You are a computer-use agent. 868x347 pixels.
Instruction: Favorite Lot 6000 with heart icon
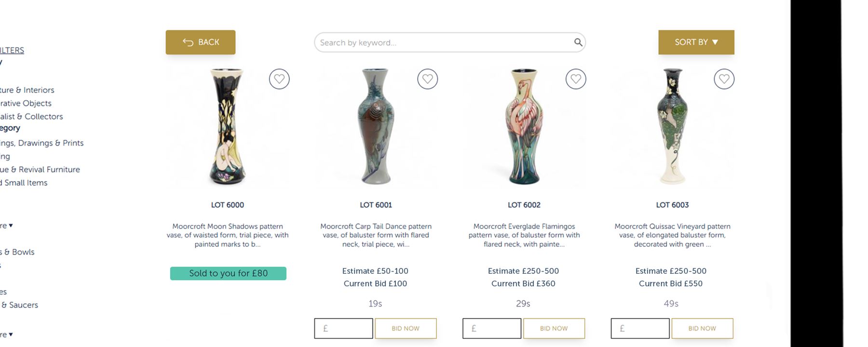click(x=279, y=79)
